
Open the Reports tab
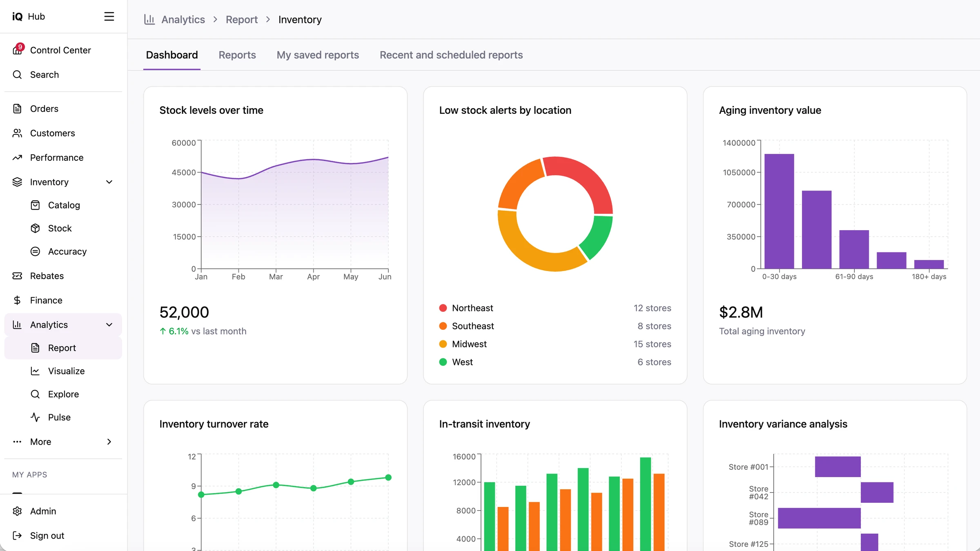tap(237, 55)
